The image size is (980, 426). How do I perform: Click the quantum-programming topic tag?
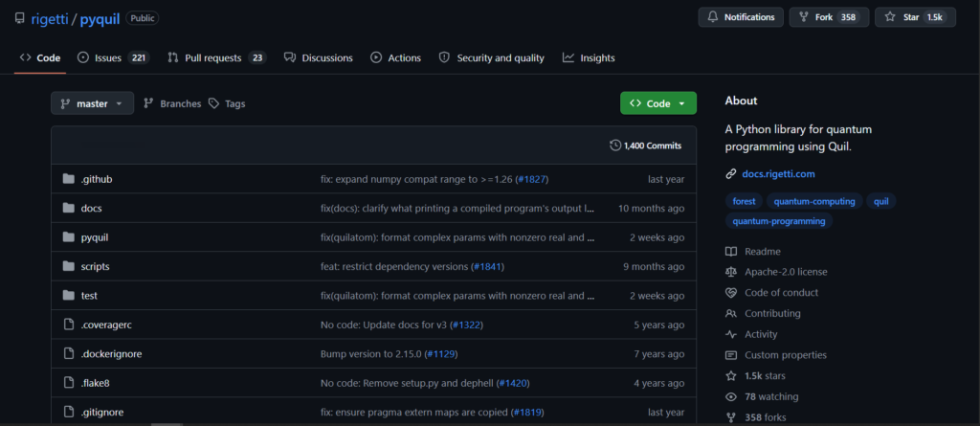click(x=779, y=221)
